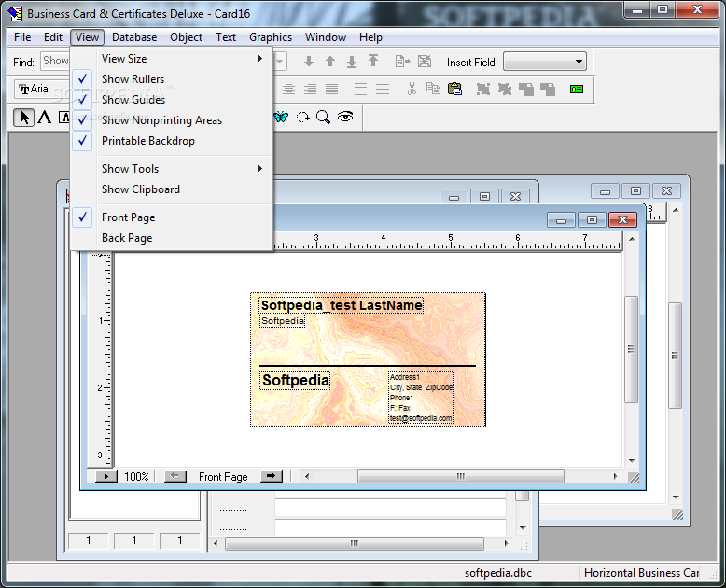Click the delete record crossed-out icon

425,61
